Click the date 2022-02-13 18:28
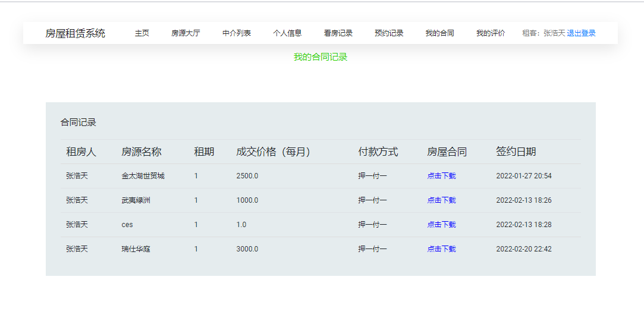644x324 pixels. click(x=524, y=225)
